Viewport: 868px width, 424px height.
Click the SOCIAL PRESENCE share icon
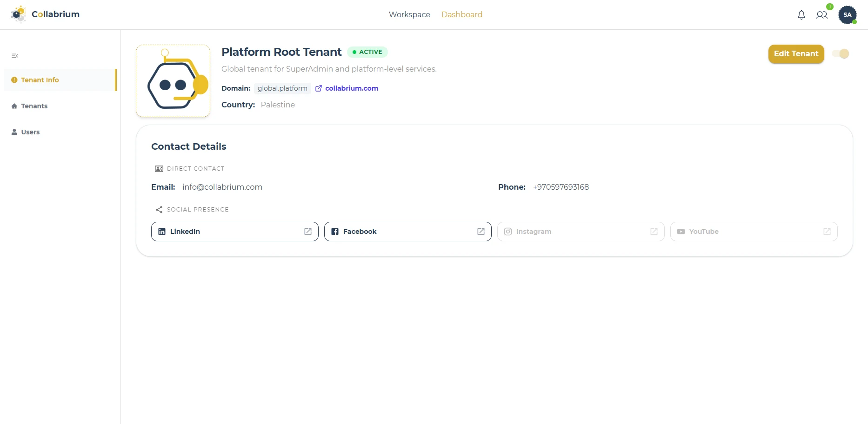click(x=159, y=210)
